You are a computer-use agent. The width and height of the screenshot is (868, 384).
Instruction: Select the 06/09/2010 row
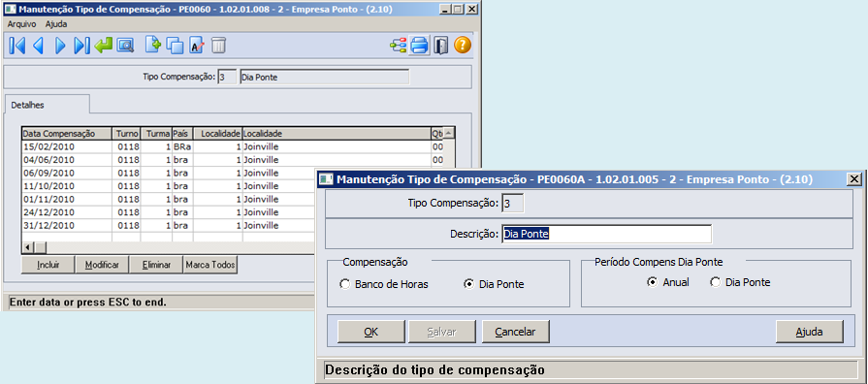point(169,174)
